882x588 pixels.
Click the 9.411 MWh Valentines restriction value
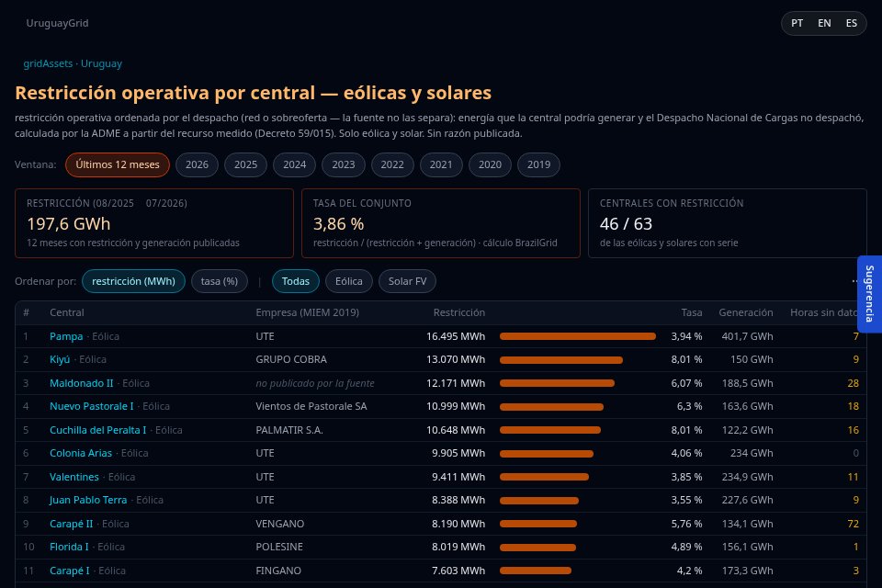pos(458,477)
